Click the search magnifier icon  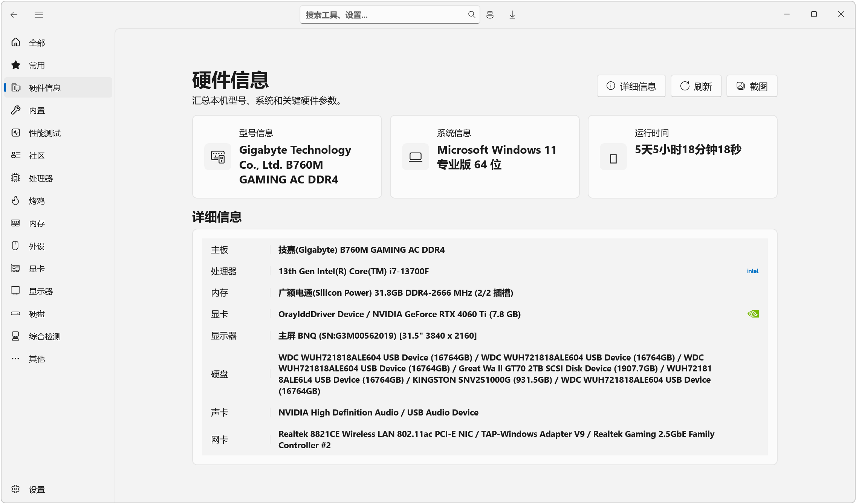coord(471,15)
